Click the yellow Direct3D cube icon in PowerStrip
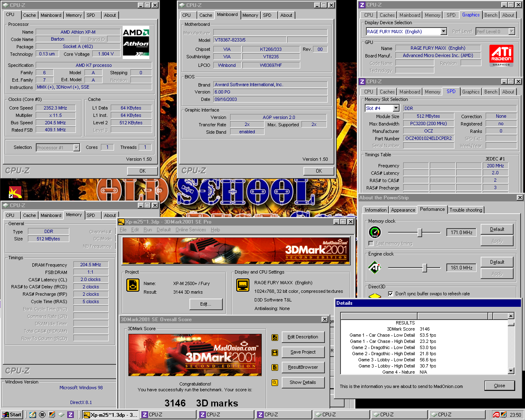The width and height of the screenshot is (525, 420). coord(375,295)
